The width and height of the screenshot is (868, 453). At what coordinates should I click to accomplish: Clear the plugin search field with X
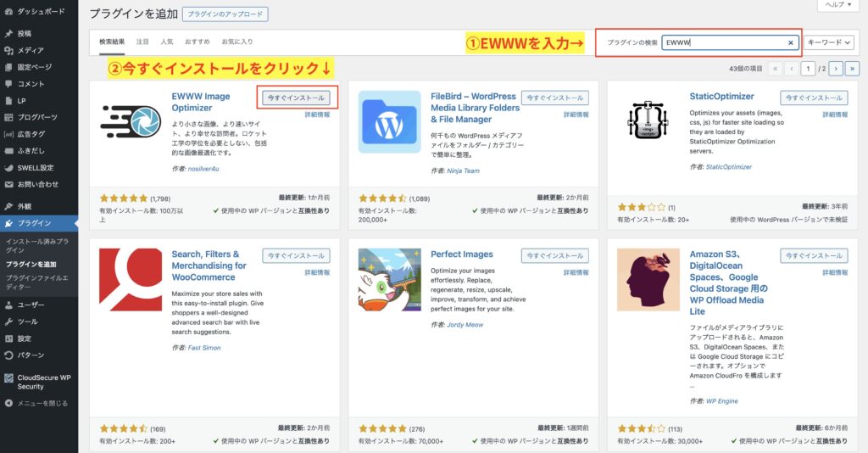[791, 42]
